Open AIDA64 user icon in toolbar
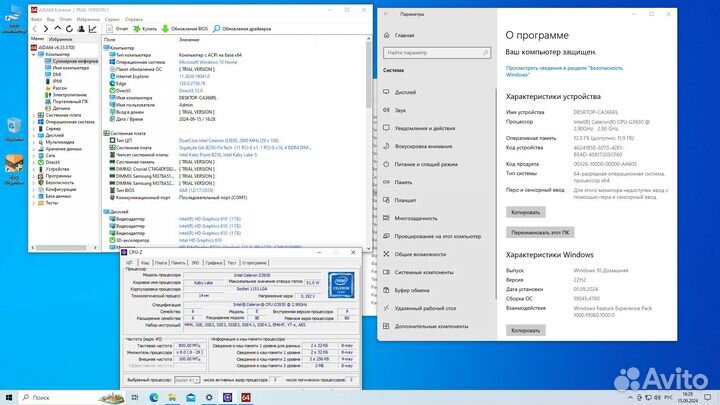Viewport: 720px width, 405px height. [81, 29]
